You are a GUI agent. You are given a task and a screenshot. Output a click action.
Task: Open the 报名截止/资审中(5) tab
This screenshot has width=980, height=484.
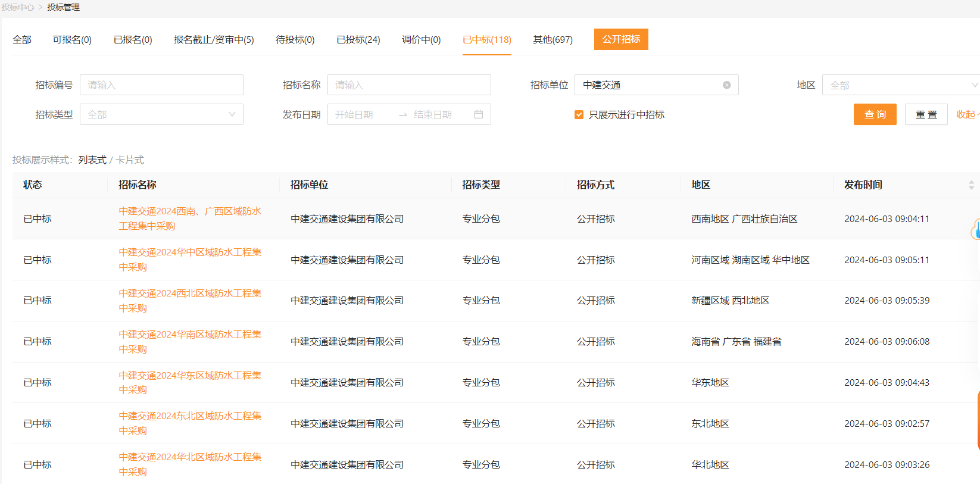coord(214,39)
